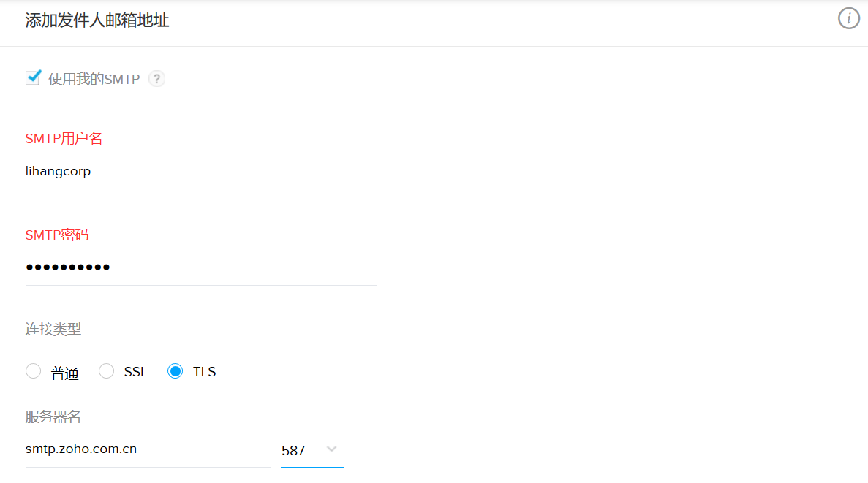Image resolution: width=868 pixels, height=483 pixels.
Task: Uncheck the 使用我的SMTP checkbox
Action: (x=33, y=78)
